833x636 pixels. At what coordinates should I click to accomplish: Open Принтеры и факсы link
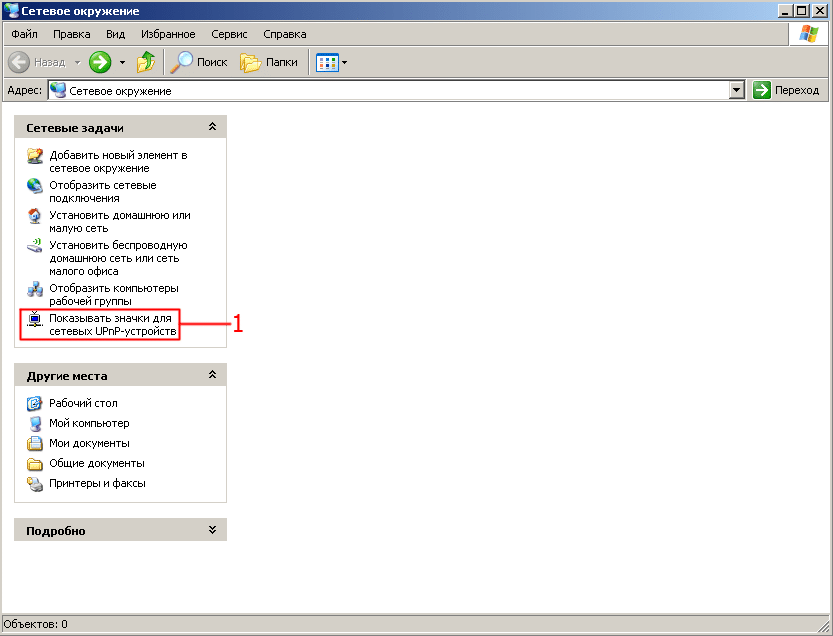(97, 484)
